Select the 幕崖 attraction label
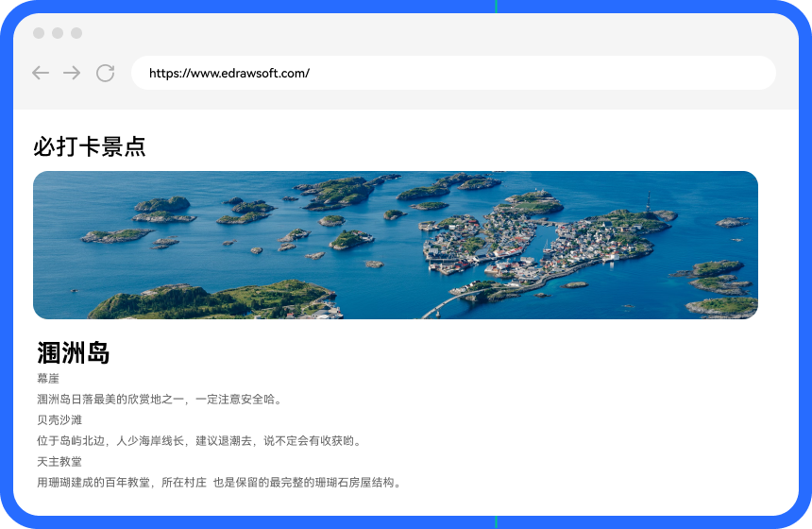 [48, 378]
